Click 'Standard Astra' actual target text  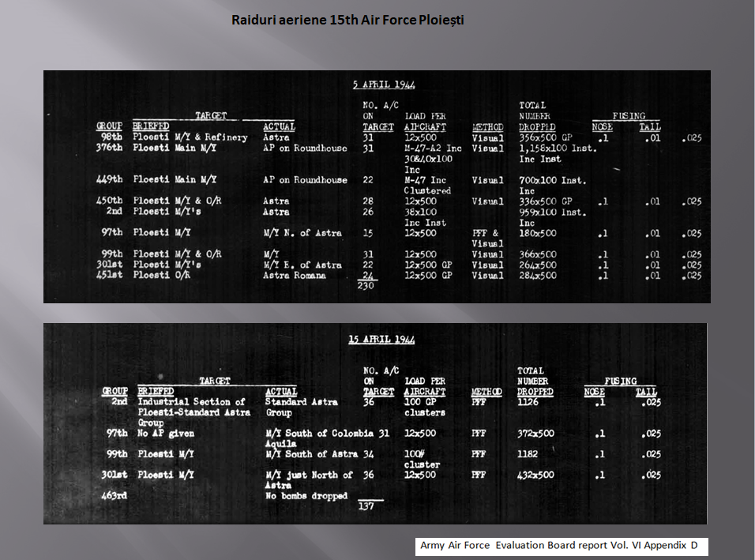pos(302,401)
